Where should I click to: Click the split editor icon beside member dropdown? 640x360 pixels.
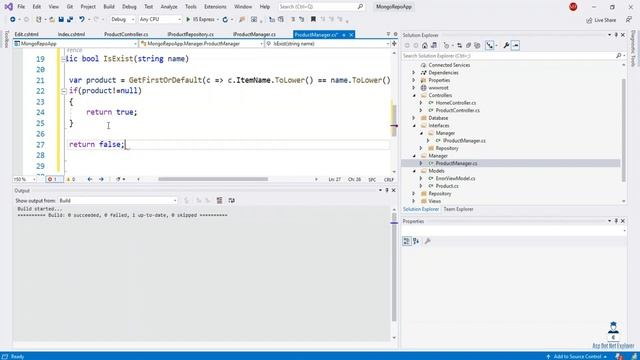394,43
